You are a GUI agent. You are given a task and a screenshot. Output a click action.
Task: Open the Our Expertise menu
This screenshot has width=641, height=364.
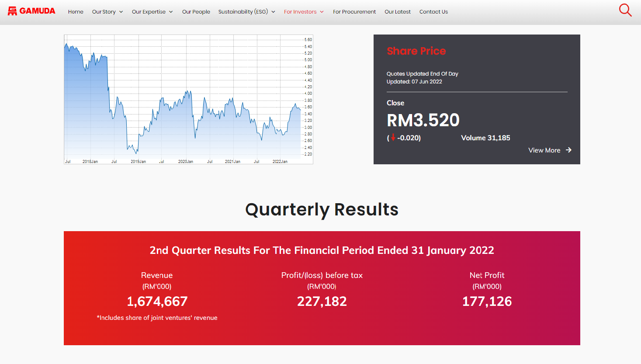pos(149,12)
